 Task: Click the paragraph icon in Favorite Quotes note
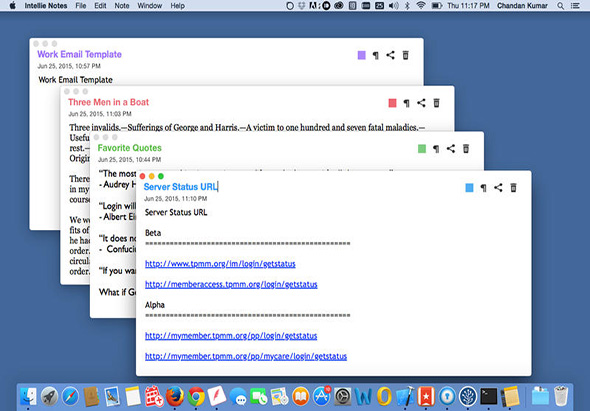436,149
